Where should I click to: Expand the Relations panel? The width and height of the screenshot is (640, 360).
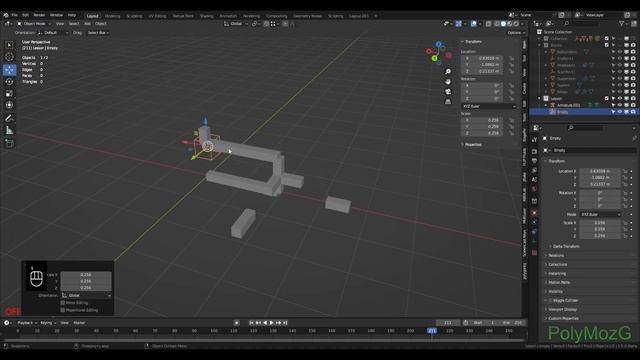point(556,256)
